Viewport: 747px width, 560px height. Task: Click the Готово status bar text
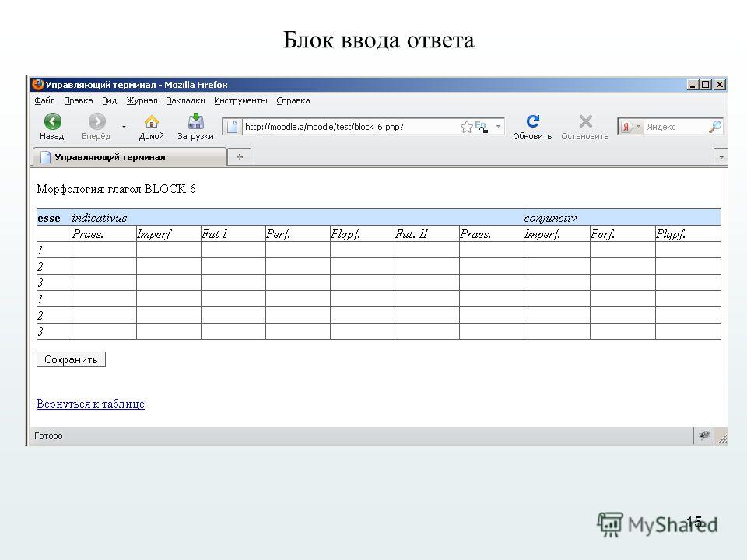pyautogui.click(x=48, y=436)
